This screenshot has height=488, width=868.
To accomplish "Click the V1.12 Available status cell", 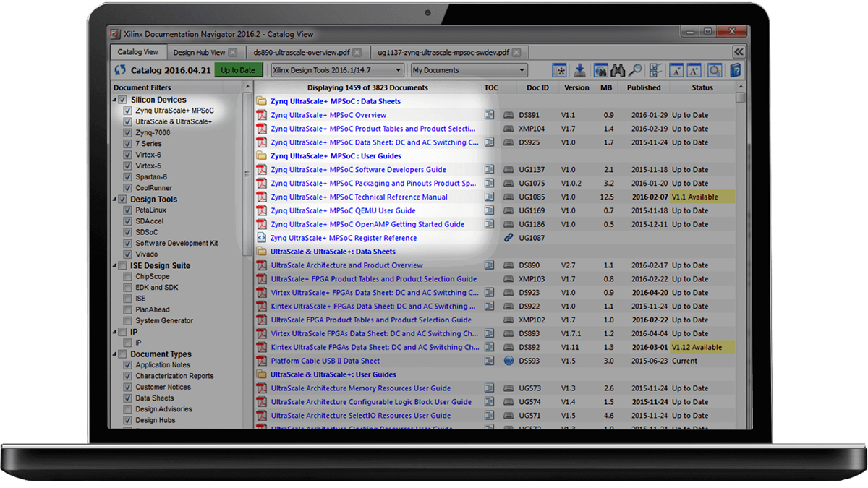I will coord(702,347).
